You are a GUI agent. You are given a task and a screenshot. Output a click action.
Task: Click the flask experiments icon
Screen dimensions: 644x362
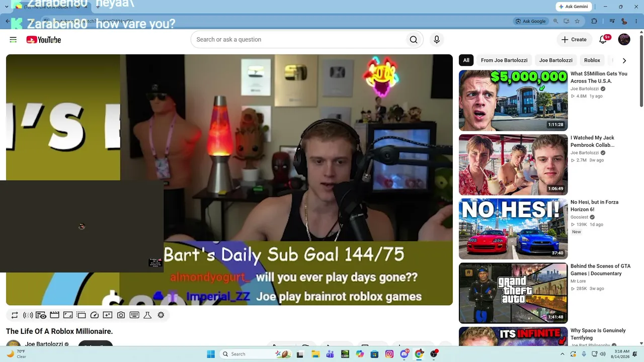coord(147,315)
